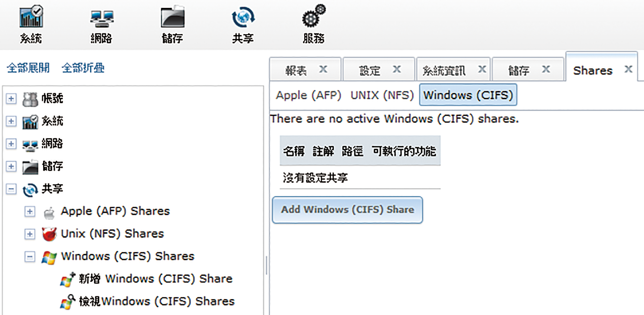Click the 可執行的功能 column header
Screen dimensions: 644x315
coord(404,151)
